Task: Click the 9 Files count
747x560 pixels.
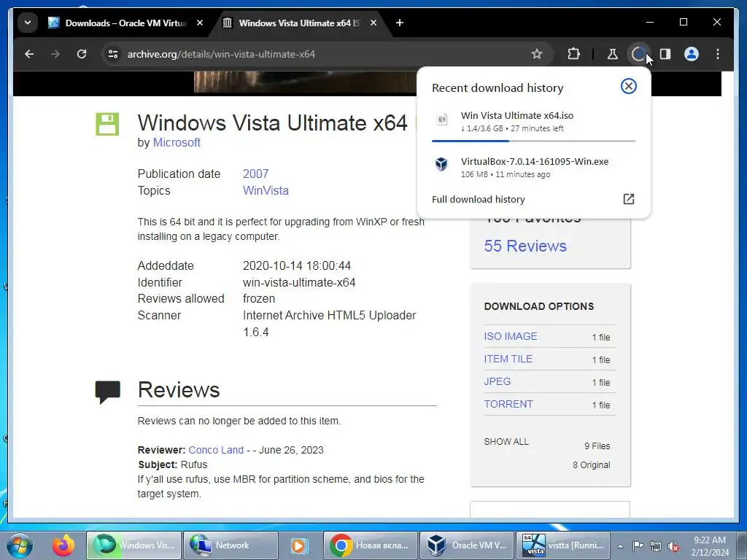Action: point(597,446)
